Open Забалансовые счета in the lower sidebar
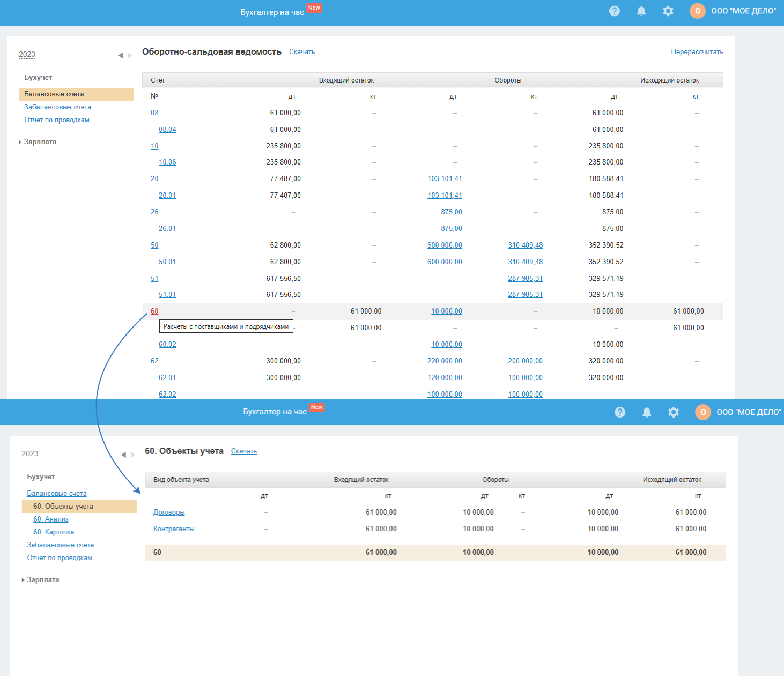 pyautogui.click(x=61, y=545)
